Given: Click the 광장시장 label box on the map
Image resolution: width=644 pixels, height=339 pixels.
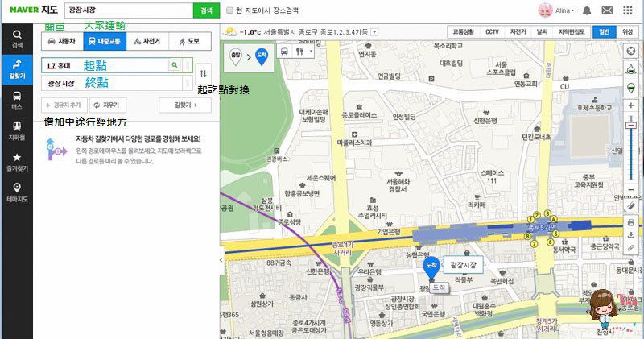Looking at the screenshot, I should pos(464,265).
